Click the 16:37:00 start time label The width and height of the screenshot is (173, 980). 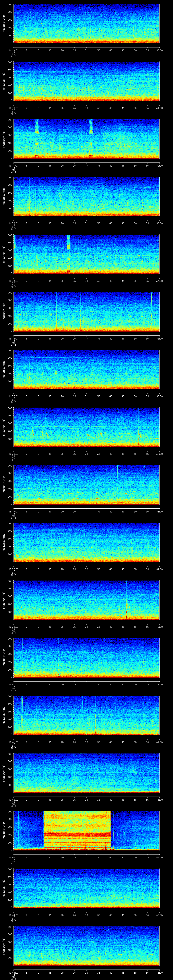click(13, 511)
